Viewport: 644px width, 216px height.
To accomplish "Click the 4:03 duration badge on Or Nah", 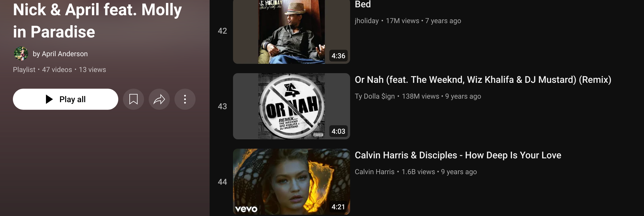I will click(x=338, y=131).
